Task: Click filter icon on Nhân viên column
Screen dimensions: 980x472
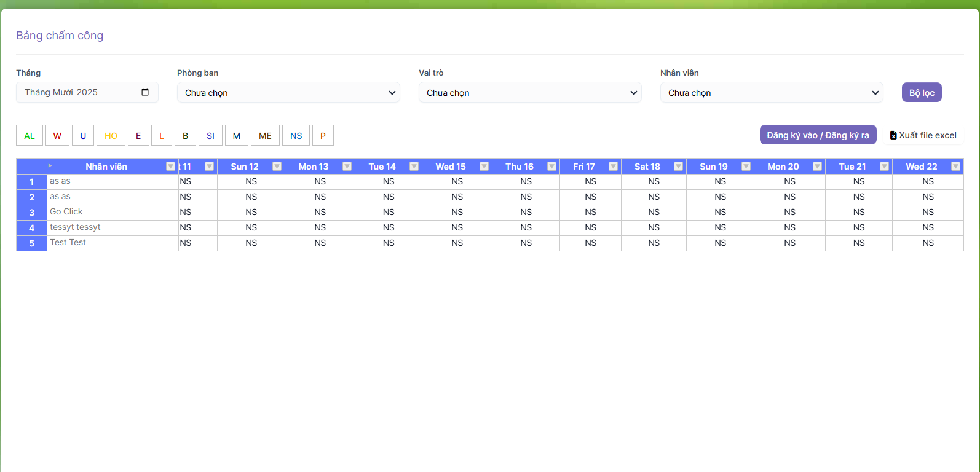Action: point(170,167)
